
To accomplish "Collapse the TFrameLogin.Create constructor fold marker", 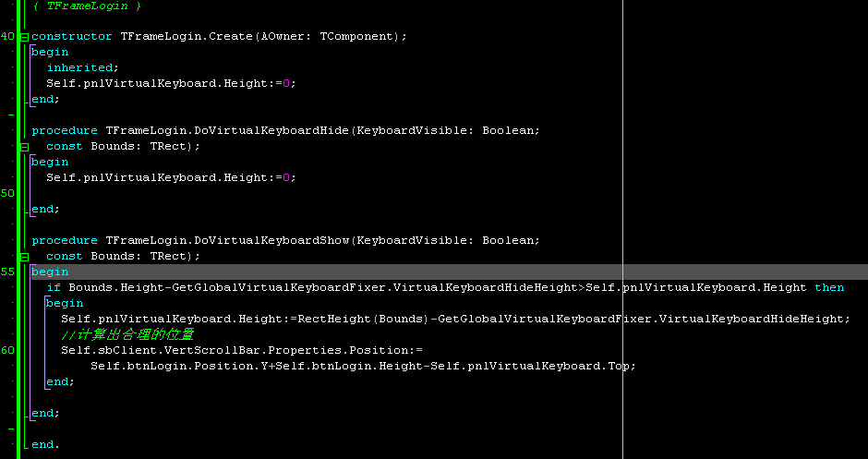I will pyautogui.click(x=24, y=37).
